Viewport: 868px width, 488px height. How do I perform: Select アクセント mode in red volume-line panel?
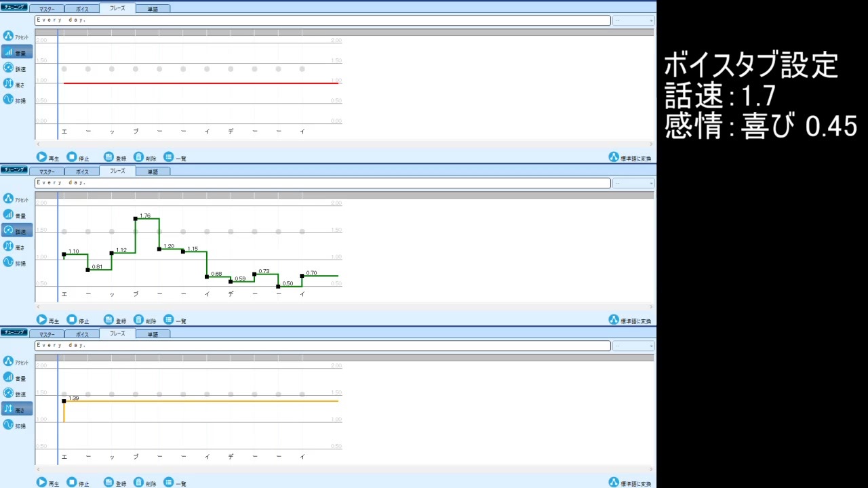(x=16, y=36)
